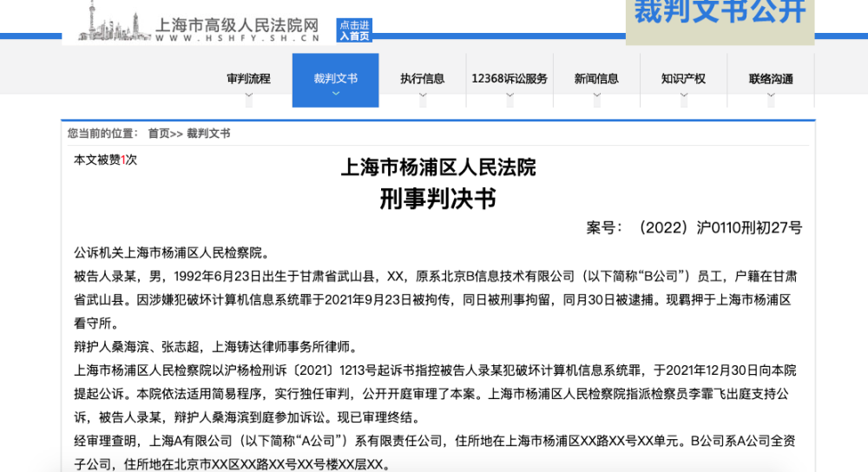Expand chevron under 新闻信息
Image resolution: width=868 pixels, height=472 pixels.
coord(597,95)
